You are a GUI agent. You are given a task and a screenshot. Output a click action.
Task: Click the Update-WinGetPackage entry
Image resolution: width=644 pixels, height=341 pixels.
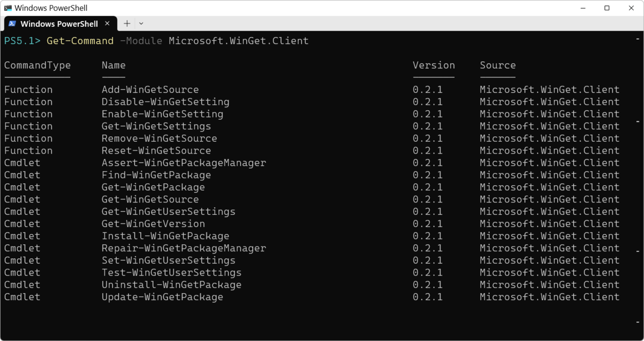pos(162,297)
